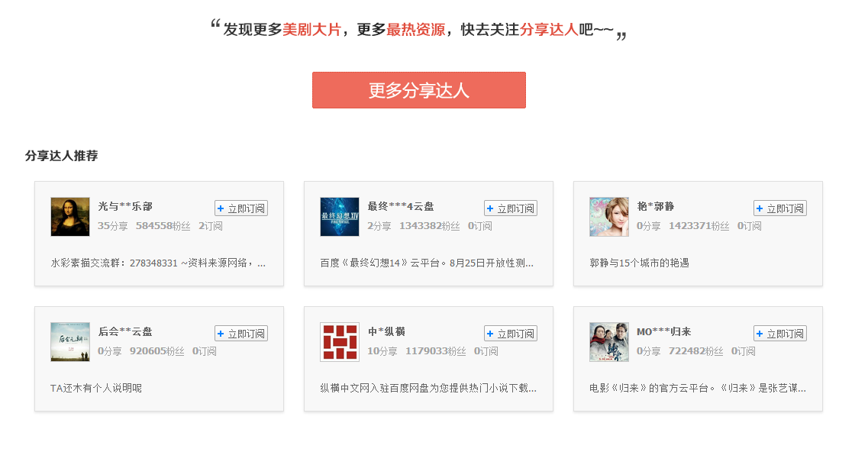Click 920605粉丝 follower count
The width and height of the screenshot is (868, 452).
157,351
